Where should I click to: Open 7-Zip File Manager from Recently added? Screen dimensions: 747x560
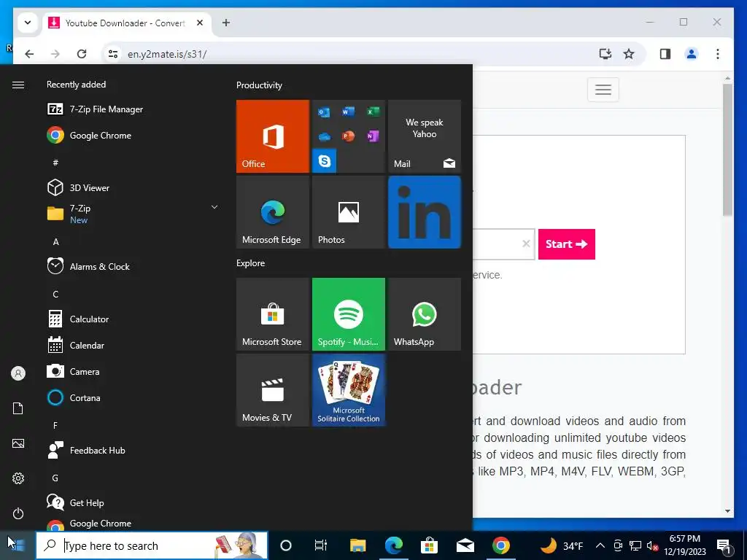tap(133, 109)
